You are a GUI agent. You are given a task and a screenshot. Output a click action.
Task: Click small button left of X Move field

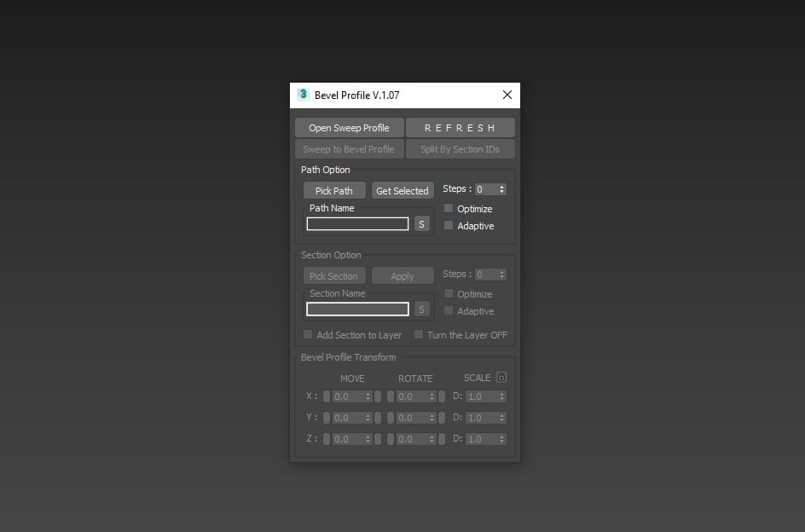coord(327,396)
